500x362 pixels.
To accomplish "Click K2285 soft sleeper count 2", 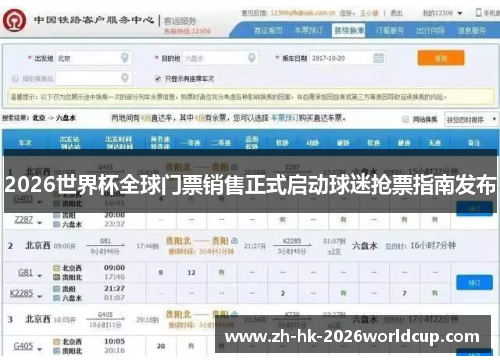I will point(282,293).
